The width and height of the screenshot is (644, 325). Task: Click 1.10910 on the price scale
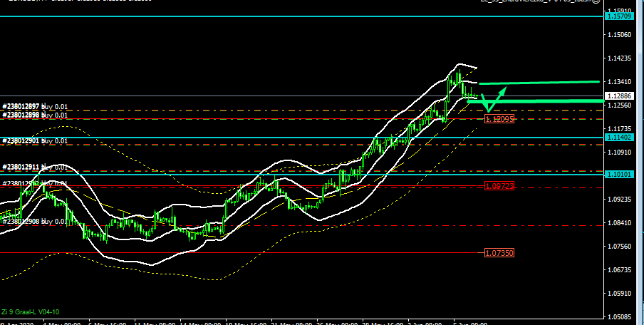pos(619,152)
